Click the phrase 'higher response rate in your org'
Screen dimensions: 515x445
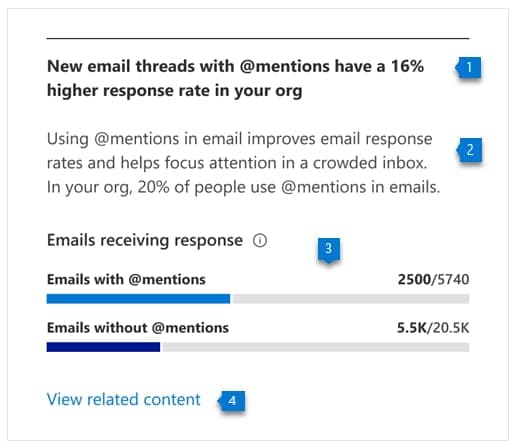[175, 91]
